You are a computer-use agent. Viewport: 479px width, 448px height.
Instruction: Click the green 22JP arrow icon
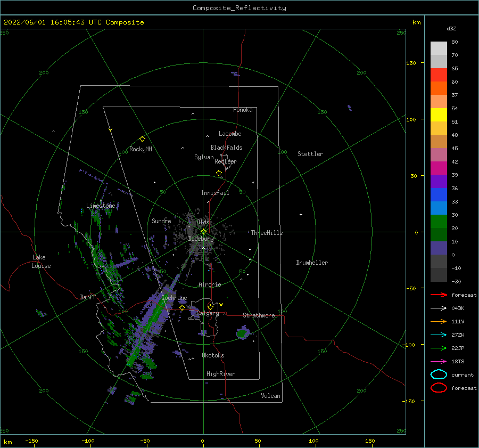pyautogui.click(x=439, y=348)
